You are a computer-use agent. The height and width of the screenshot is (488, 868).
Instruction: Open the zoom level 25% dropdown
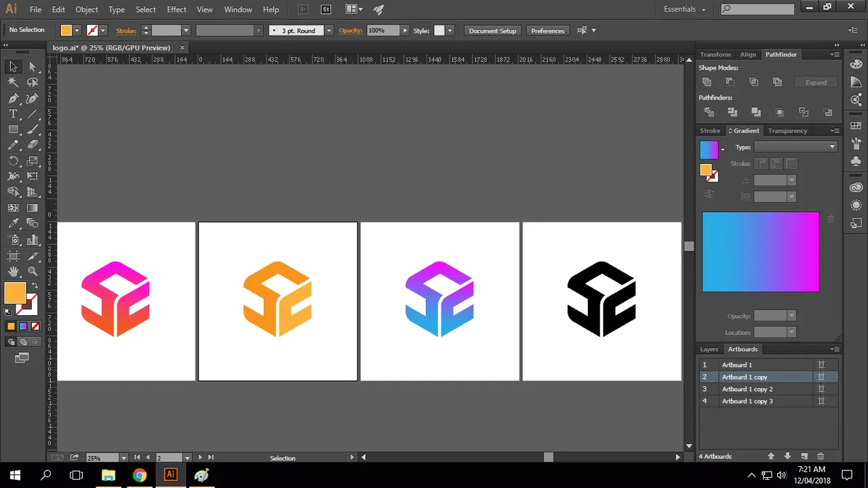[x=123, y=457]
